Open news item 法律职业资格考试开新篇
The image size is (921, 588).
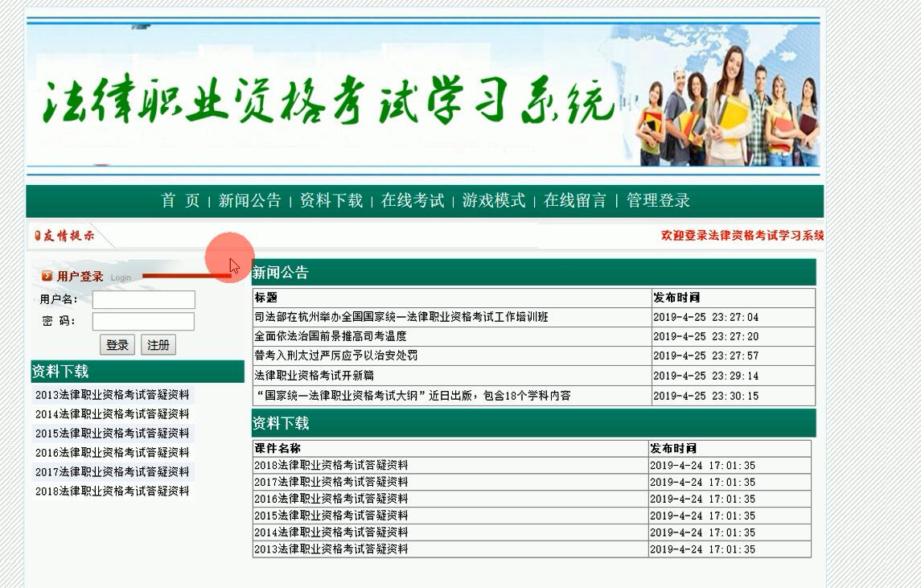[x=314, y=376]
